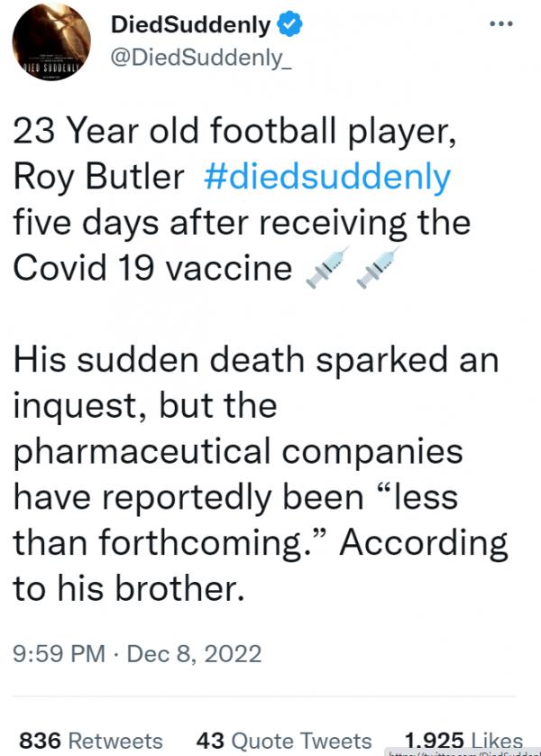Click the first syringe emoji
541x756 pixels.
(x=326, y=269)
